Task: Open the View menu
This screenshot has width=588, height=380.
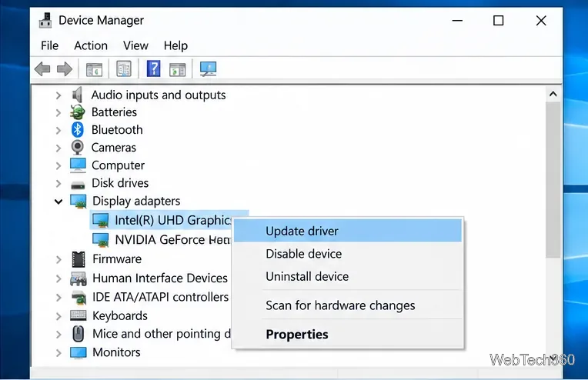Action: (135, 45)
